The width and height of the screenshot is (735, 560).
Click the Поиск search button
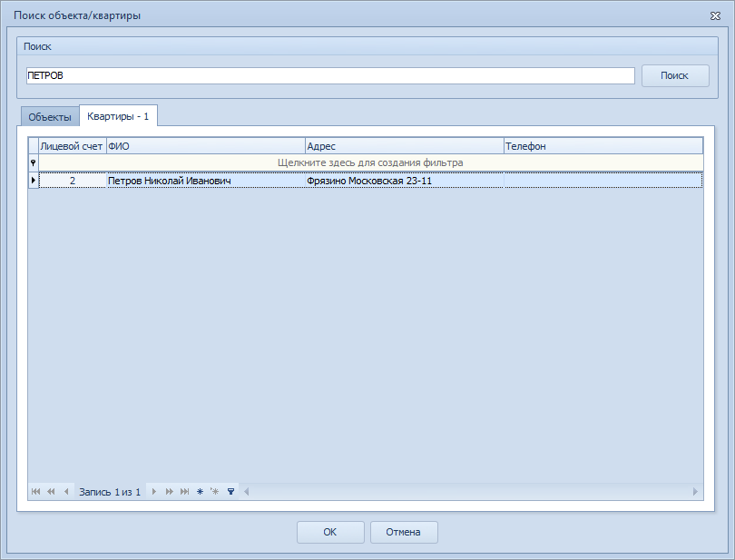(x=675, y=75)
